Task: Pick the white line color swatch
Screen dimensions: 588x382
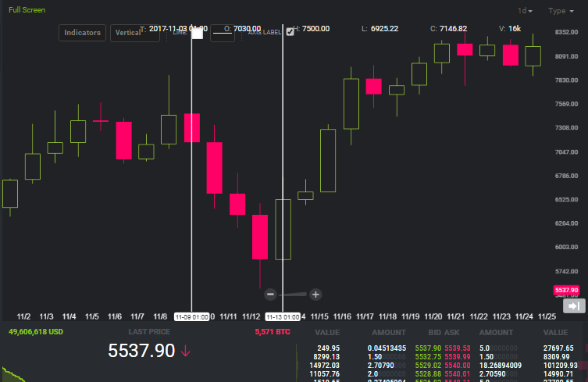Action: pyautogui.click(x=198, y=34)
